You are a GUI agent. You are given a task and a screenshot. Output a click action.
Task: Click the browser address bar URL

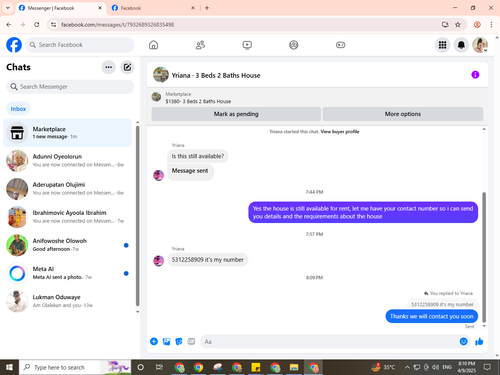click(x=117, y=24)
